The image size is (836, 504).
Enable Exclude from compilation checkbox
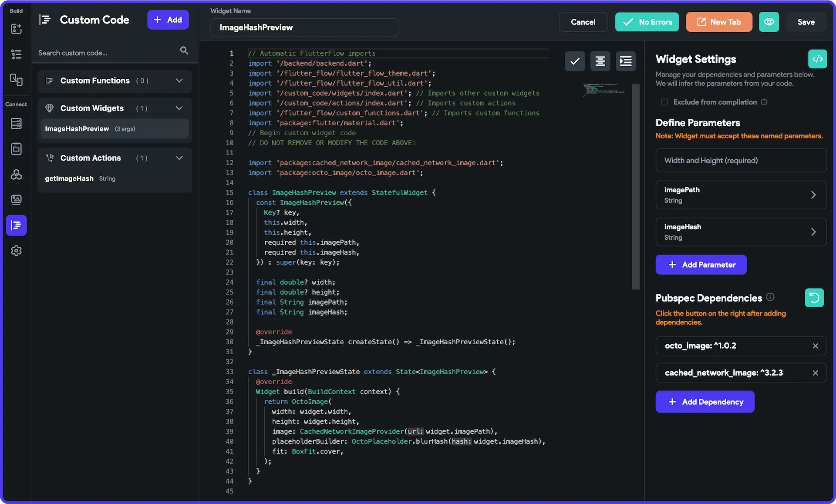(664, 102)
